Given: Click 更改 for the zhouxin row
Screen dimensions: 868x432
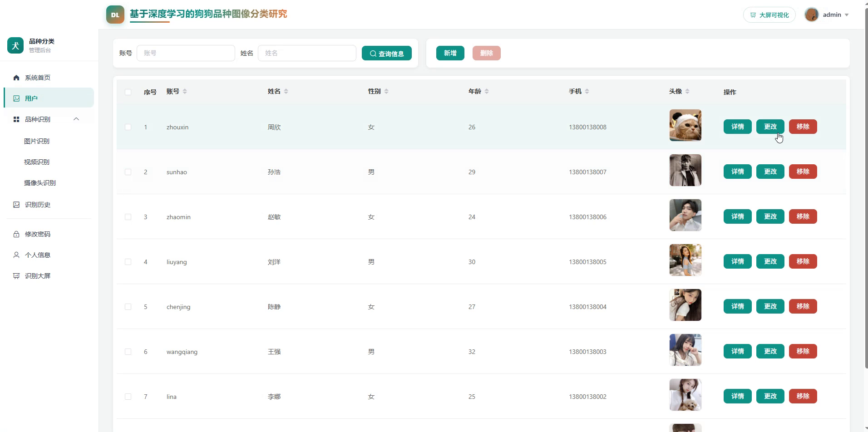Looking at the screenshot, I should coord(770,127).
